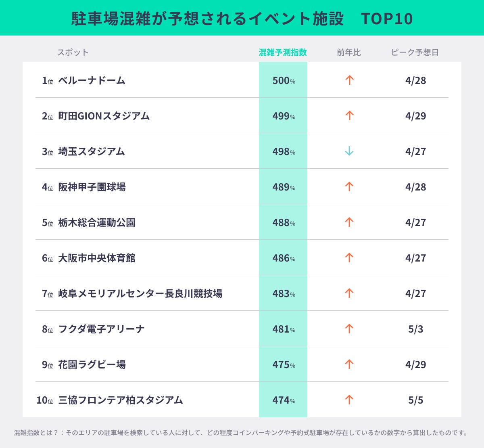Click the up arrow for 三協フロンテア柏スタジアム
The image size is (484, 448).
click(x=349, y=400)
